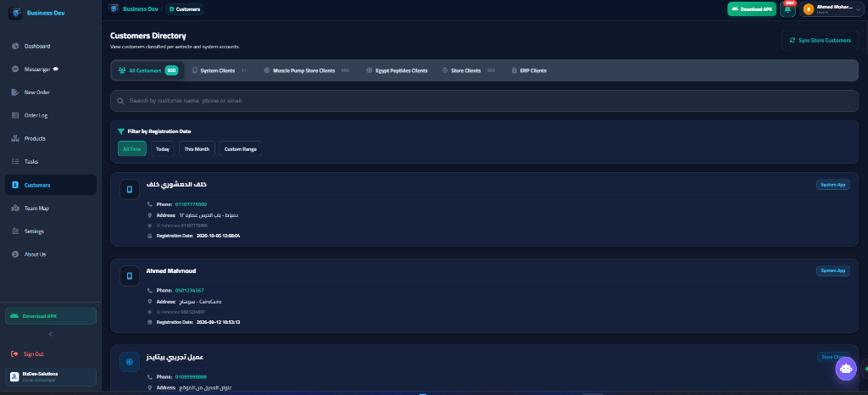
Task: Focus the customer search field
Action: coord(484,101)
